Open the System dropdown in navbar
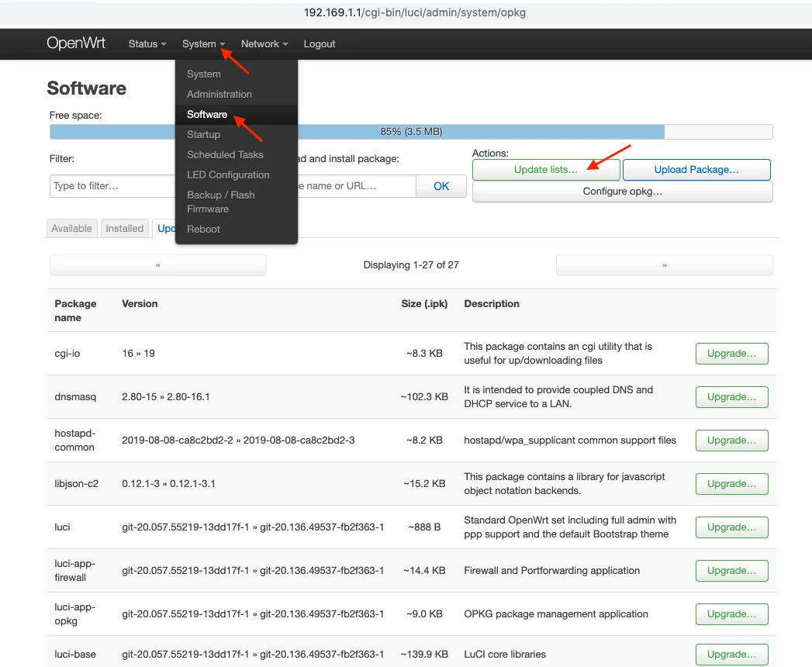 point(203,44)
